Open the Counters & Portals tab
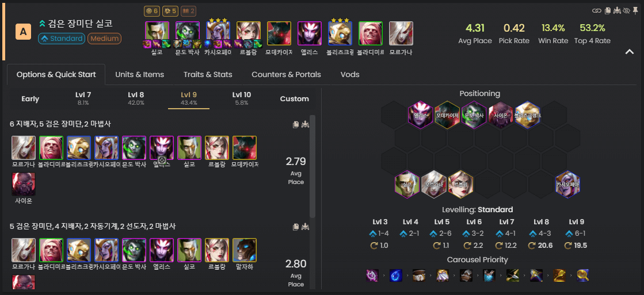The height and width of the screenshot is (295, 644). pyautogui.click(x=286, y=75)
